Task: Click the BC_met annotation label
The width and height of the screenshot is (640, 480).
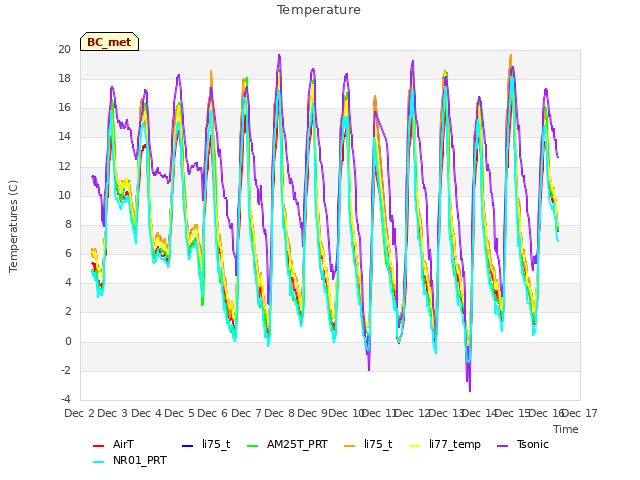Action: [x=109, y=42]
